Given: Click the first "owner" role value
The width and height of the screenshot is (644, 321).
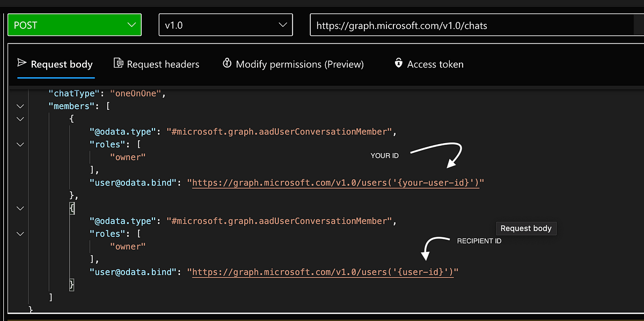Looking at the screenshot, I should tap(128, 157).
